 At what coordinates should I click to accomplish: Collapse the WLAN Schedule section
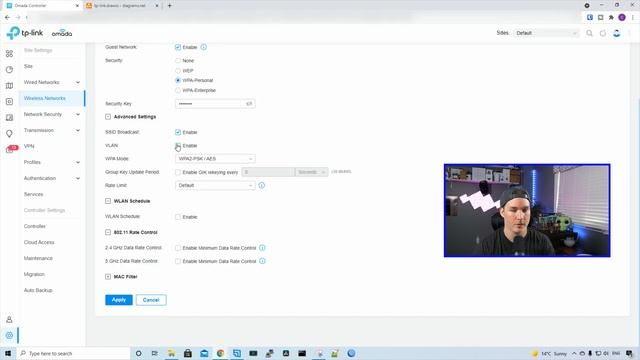coord(108,201)
